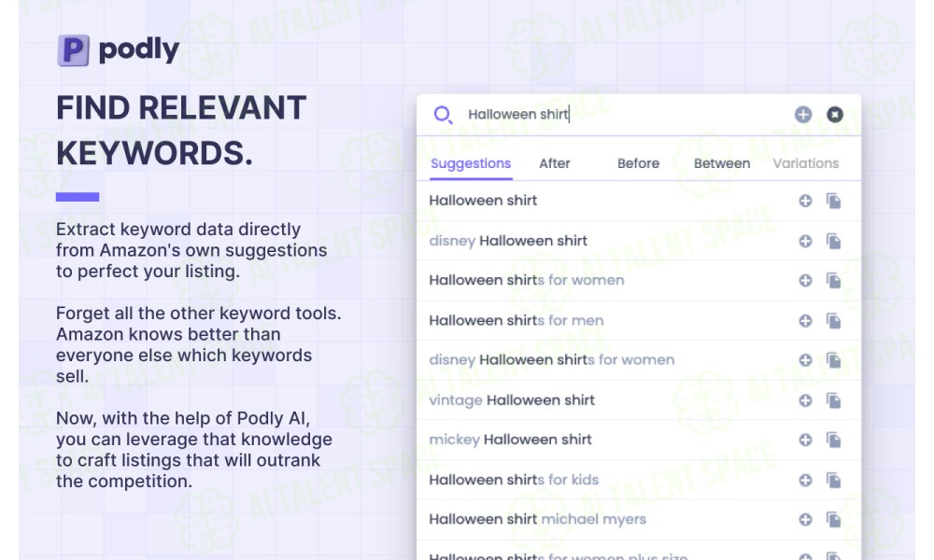Image resolution: width=934 pixels, height=560 pixels.
Task: Copy 'Halloween shirts for kids' keyword
Action: pyautogui.click(x=833, y=481)
